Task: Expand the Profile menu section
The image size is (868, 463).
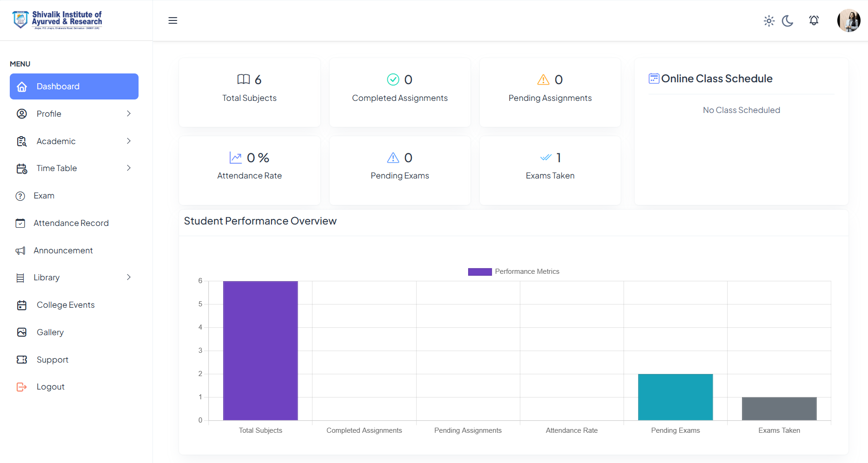Action: click(x=128, y=113)
